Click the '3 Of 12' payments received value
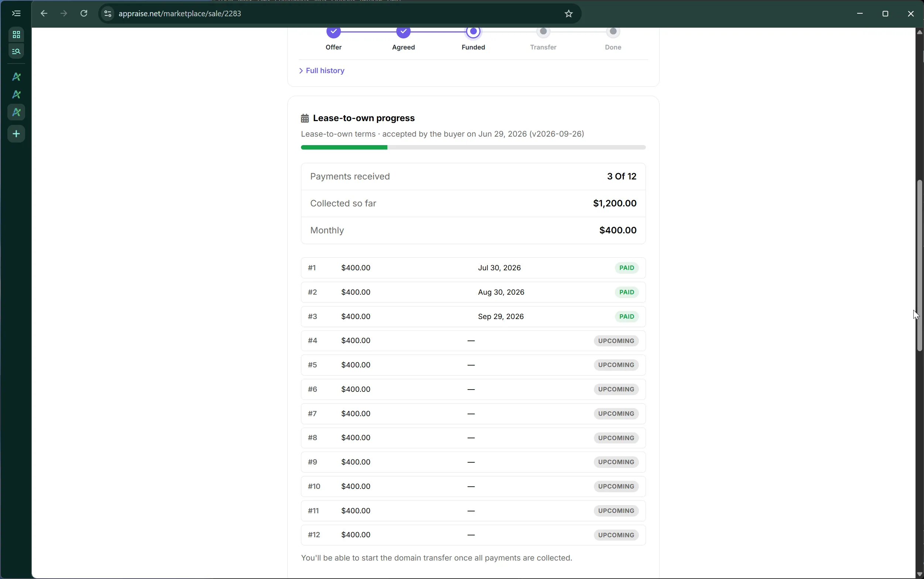924x579 pixels. click(622, 177)
